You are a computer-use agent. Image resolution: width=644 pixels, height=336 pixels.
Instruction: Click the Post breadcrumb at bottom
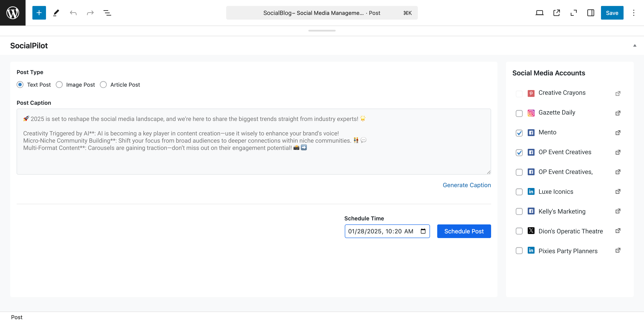click(17, 317)
